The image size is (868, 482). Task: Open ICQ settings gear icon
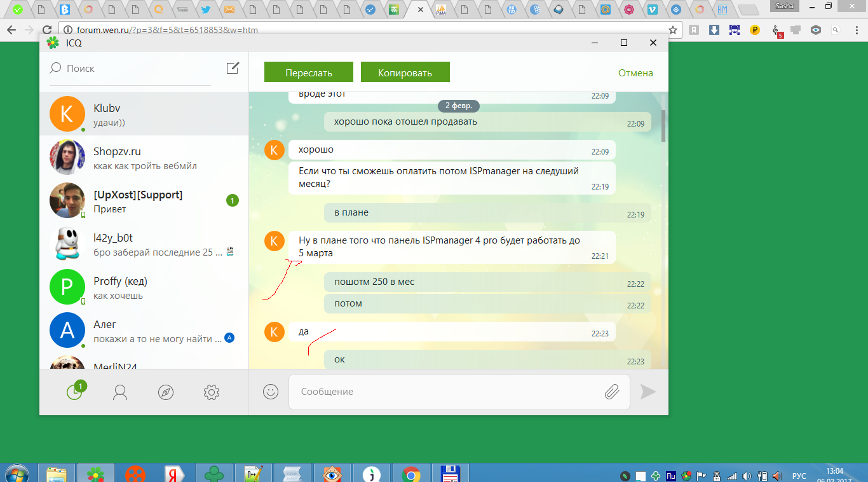click(x=212, y=392)
